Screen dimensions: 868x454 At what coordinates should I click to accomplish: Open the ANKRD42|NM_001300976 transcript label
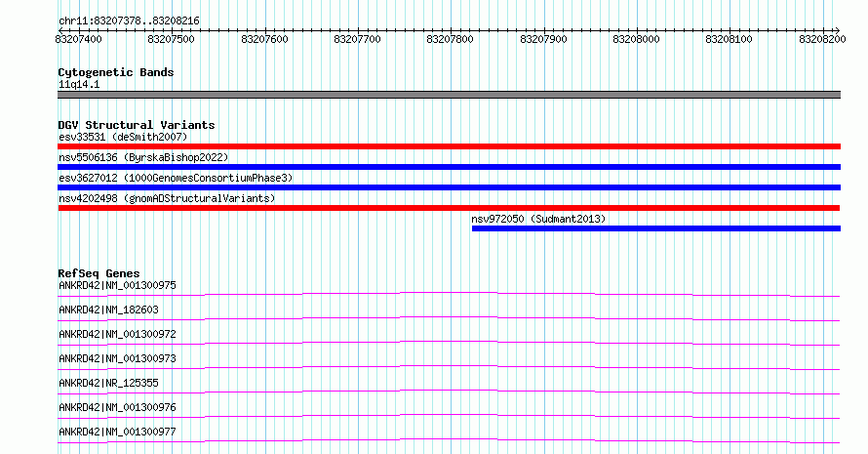pos(117,407)
